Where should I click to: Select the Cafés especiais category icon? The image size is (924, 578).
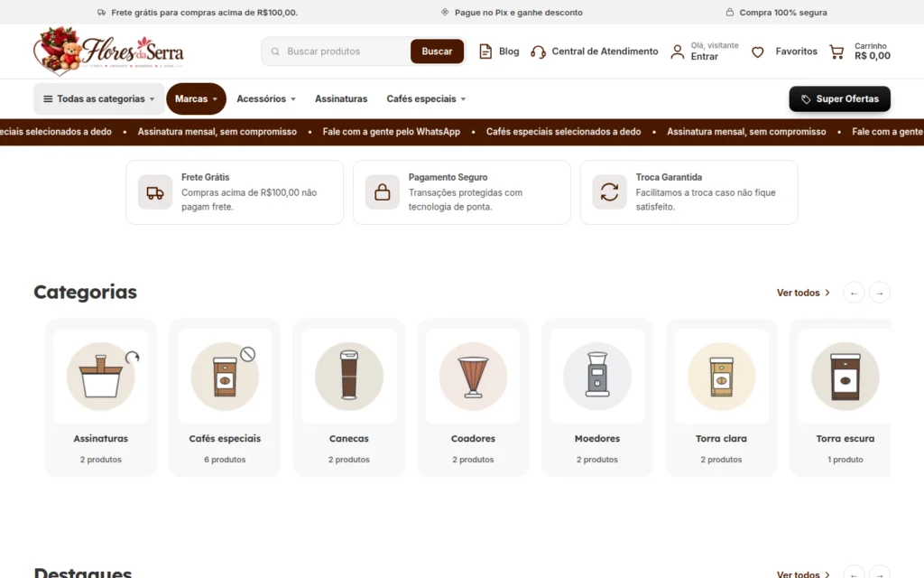tap(225, 377)
